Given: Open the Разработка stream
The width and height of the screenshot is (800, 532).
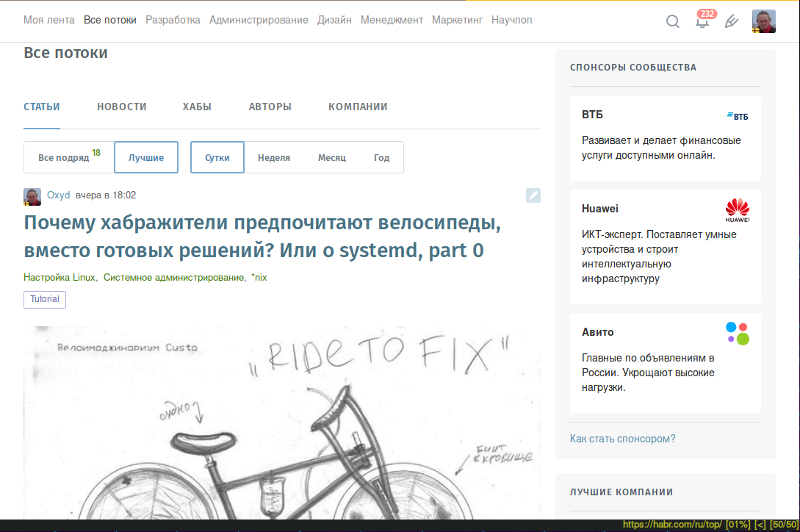Looking at the screenshot, I should coord(173,20).
